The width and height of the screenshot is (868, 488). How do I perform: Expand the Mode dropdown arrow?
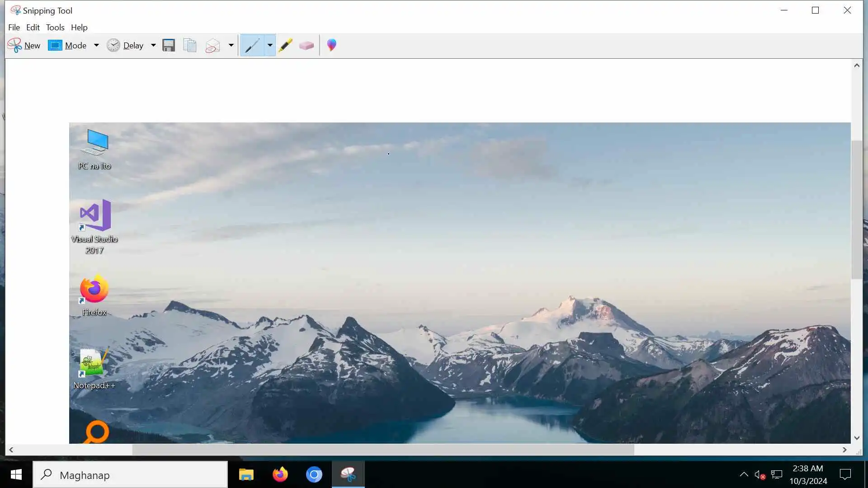coord(96,45)
